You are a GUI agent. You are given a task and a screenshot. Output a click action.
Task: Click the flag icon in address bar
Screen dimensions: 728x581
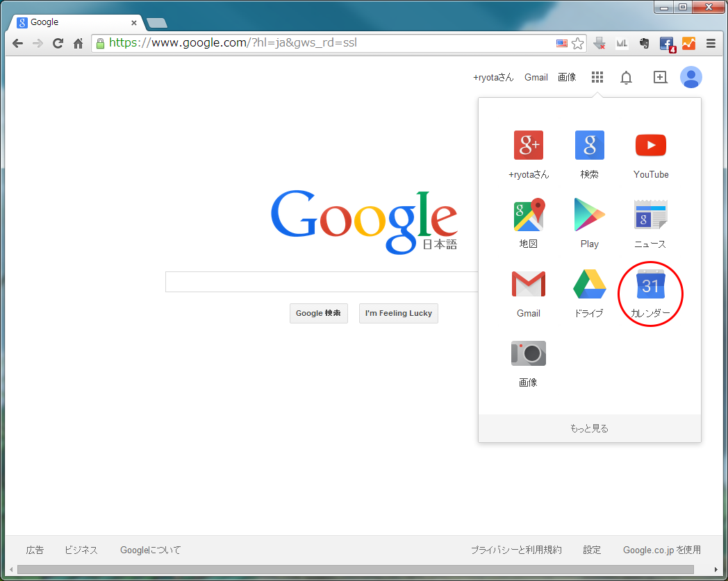click(x=562, y=43)
